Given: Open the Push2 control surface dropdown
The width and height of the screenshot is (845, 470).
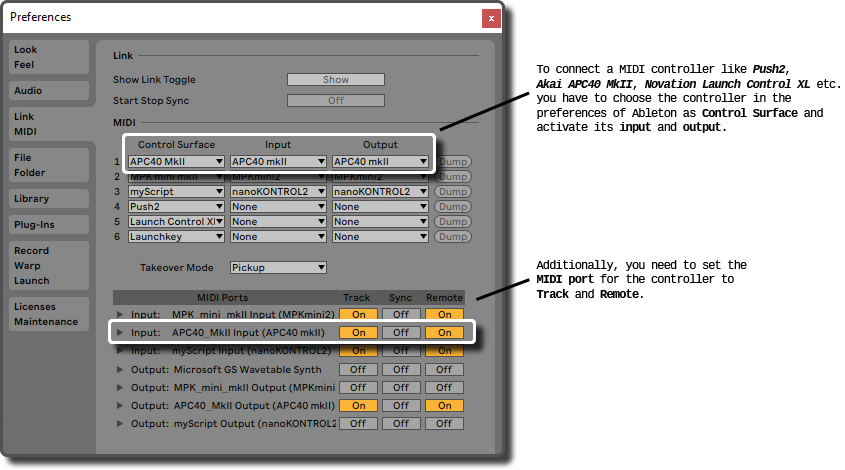Looking at the screenshot, I should point(176,206).
